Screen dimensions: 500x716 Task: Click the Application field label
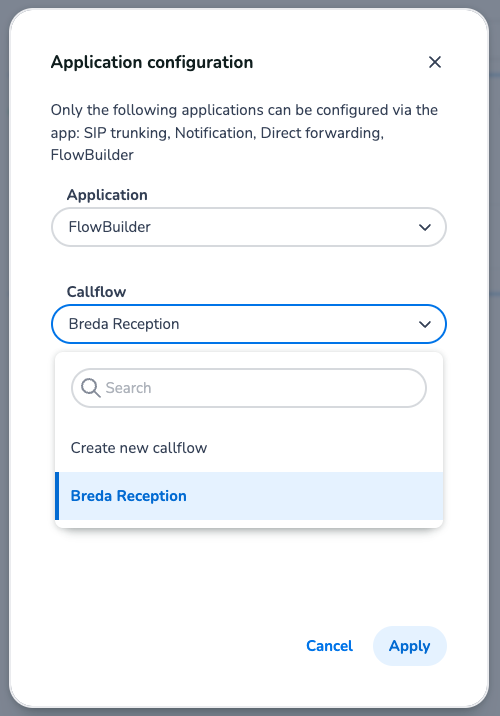coord(107,195)
